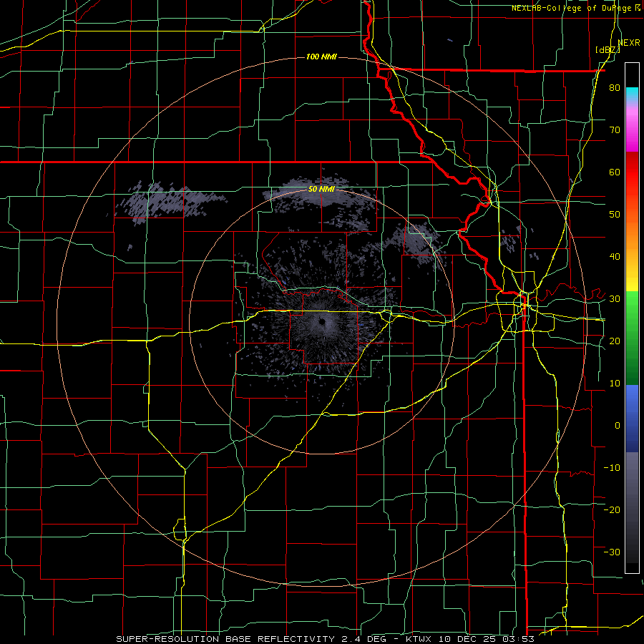Click the 40 value on the dBZ scale
This screenshot has width=644, height=644.
pos(615,257)
